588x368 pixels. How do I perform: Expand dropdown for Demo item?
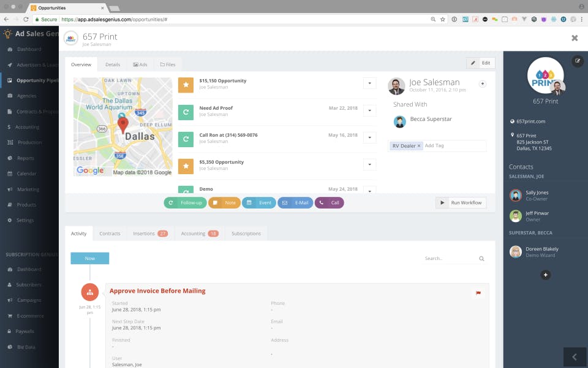click(370, 190)
